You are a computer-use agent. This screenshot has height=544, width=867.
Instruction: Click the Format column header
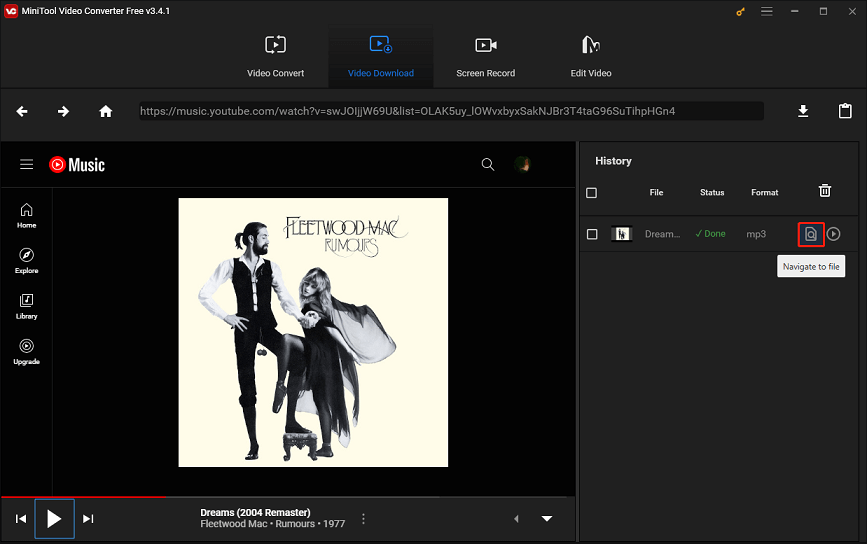(x=765, y=192)
